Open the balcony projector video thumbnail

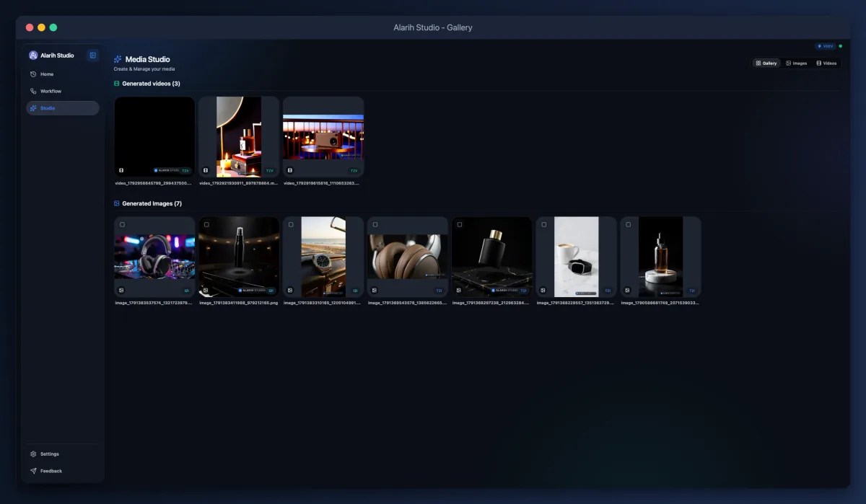pyautogui.click(x=323, y=137)
